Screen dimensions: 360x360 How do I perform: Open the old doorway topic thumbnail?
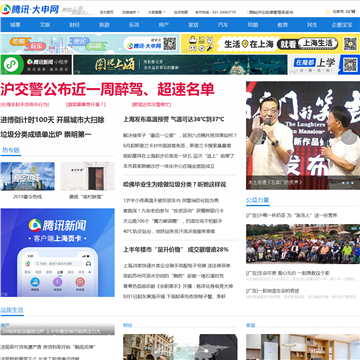pos(87,176)
